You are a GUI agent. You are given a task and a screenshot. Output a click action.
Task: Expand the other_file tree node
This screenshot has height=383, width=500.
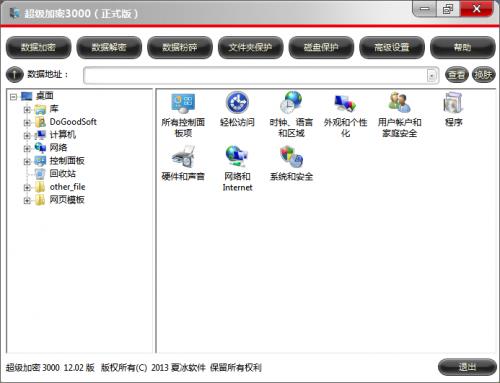click(27, 188)
